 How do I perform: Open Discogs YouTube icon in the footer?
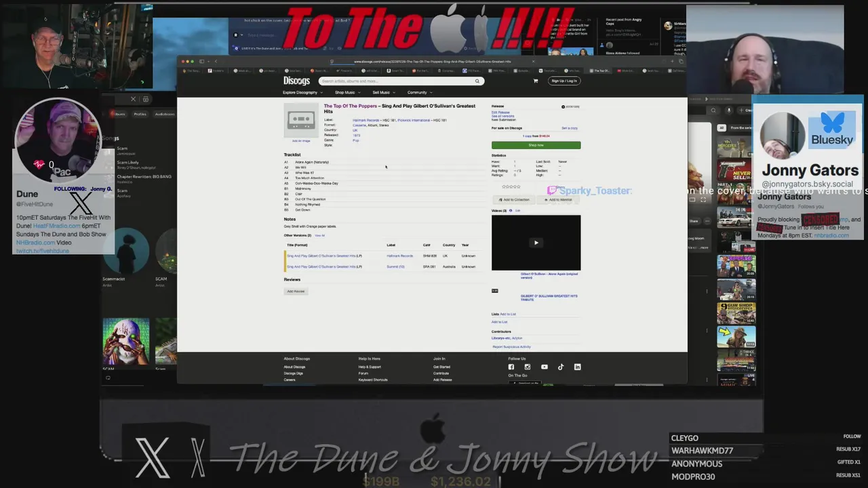pos(544,367)
